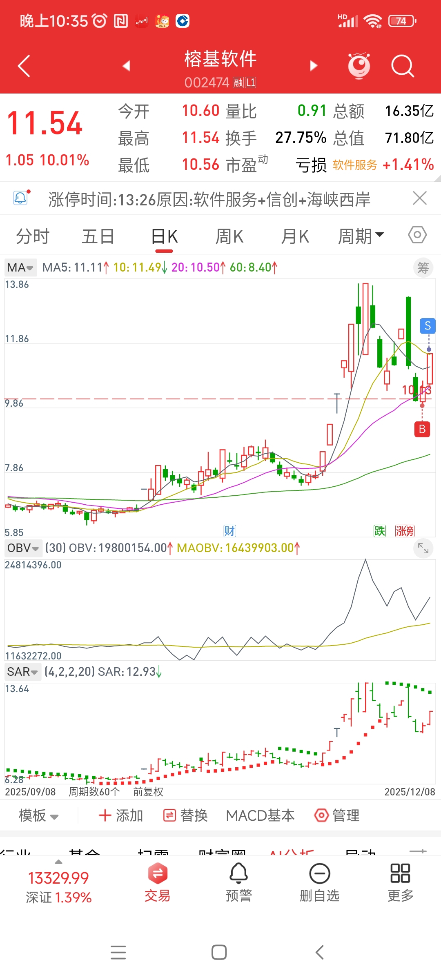
Task: Open the AI assistant mascot icon
Action: [x=359, y=66]
